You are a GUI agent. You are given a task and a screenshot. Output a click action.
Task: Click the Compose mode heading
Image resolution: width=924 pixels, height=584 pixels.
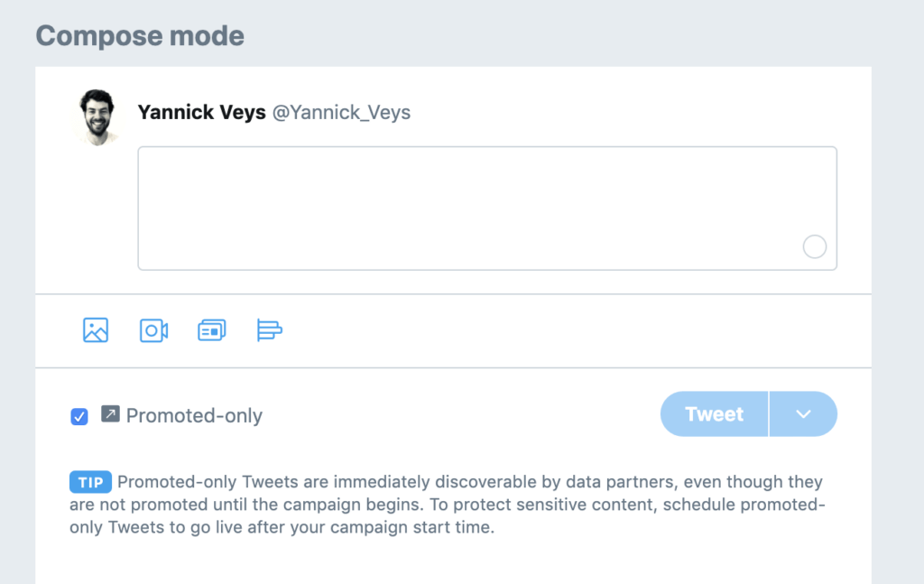point(140,36)
